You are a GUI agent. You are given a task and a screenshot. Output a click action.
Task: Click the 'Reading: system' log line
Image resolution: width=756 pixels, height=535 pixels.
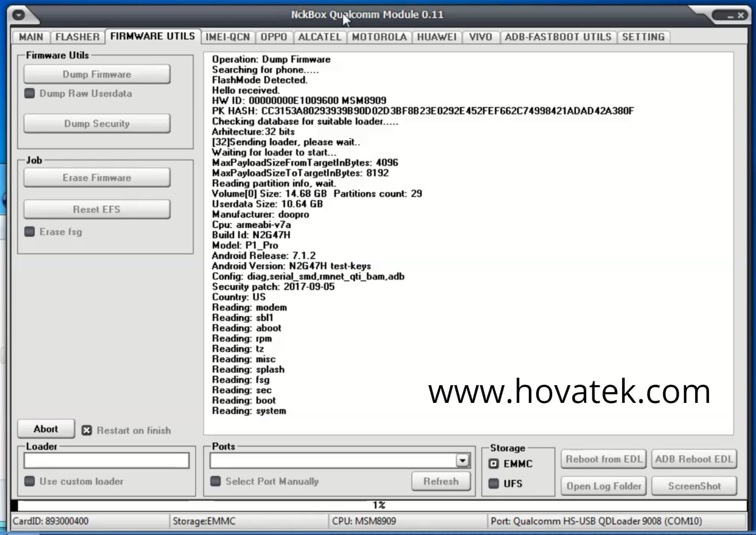(x=249, y=411)
